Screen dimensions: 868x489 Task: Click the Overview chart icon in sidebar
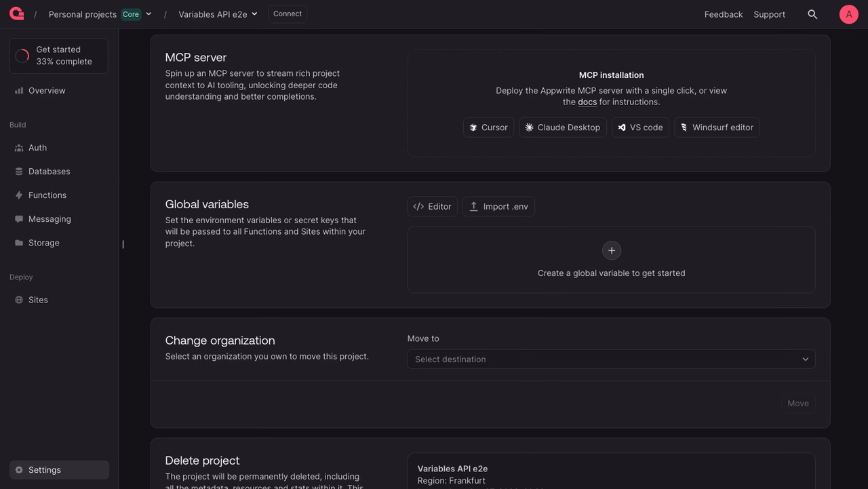(19, 90)
